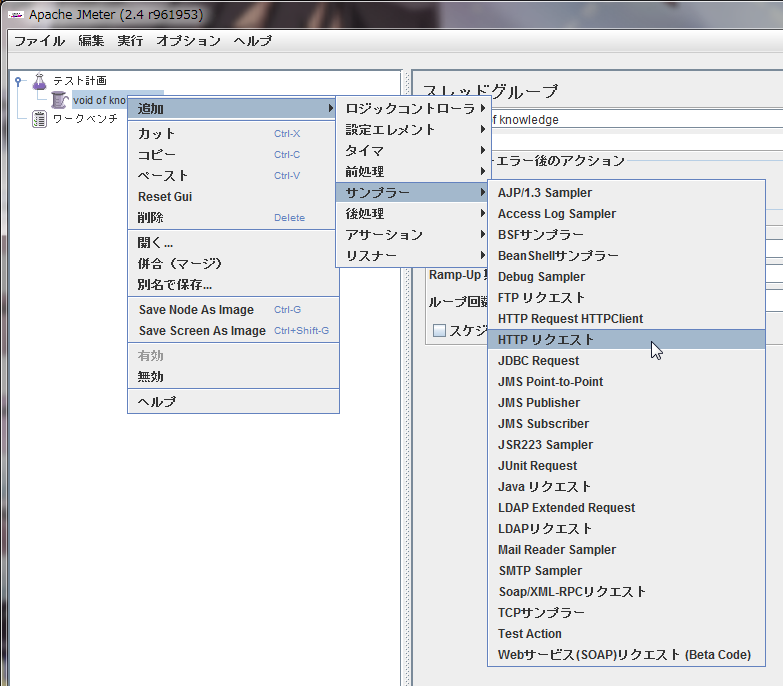Add Test Action sampler
This screenshot has height=686, width=783.
click(626, 633)
